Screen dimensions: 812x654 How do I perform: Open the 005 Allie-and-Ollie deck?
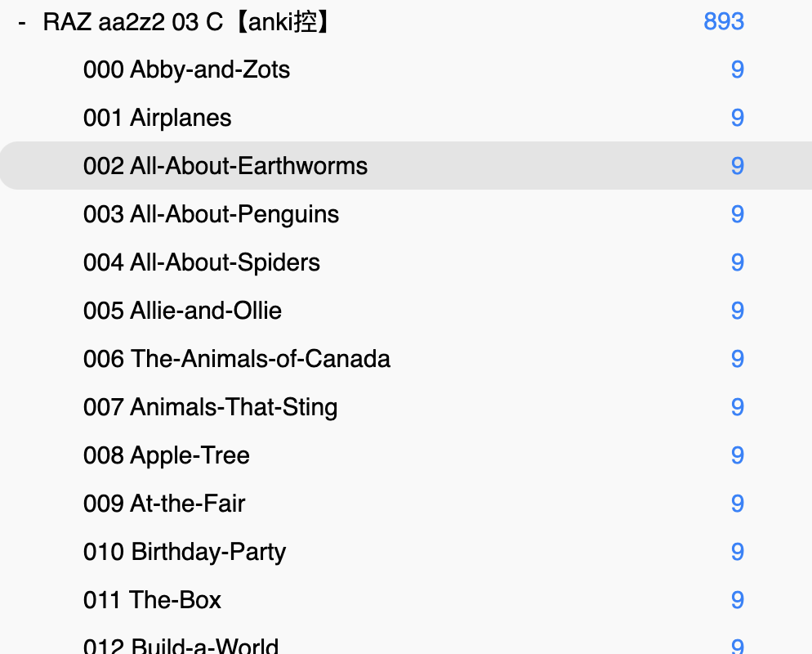(182, 311)
